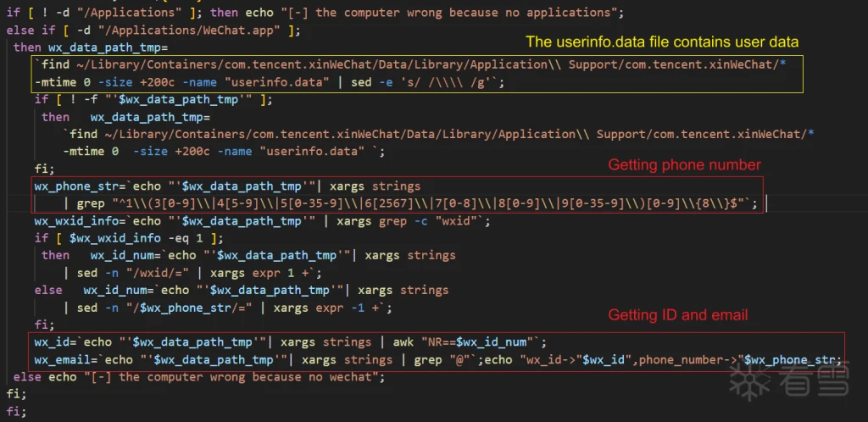The height and width of the screenshot is (422, 868).
Task: Click grep "@" in the wx_email line
Action: [x=444, y=359]
